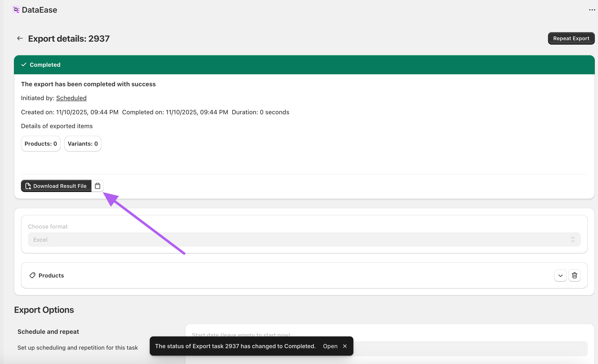
Task: Click the Start date input field
Action: 463,348
